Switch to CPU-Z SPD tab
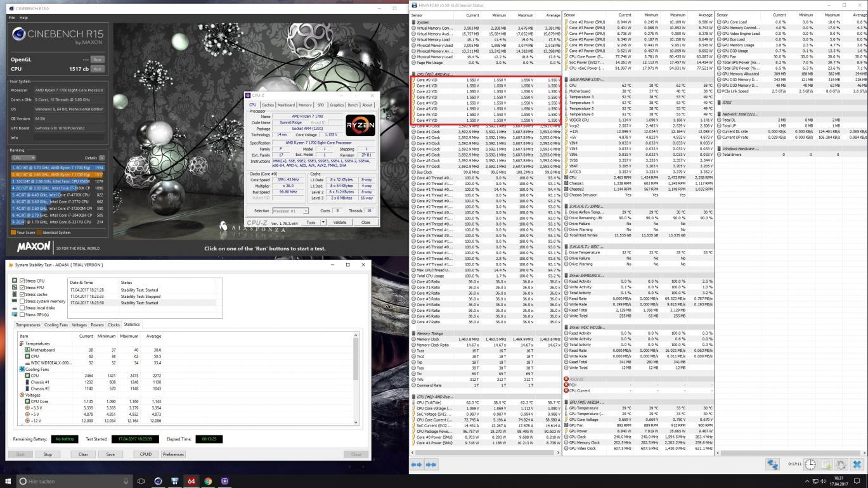Viewport: 868px width, 488px height. (321, 105)
